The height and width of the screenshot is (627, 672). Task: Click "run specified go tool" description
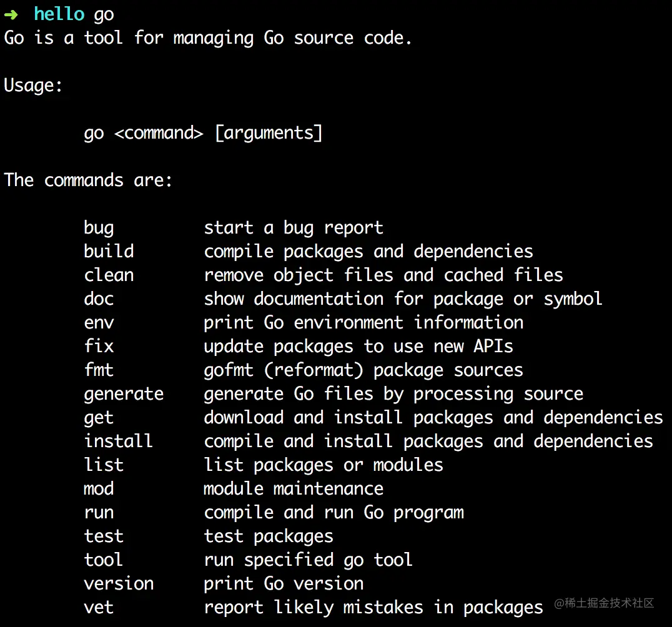tap(308, 560)
